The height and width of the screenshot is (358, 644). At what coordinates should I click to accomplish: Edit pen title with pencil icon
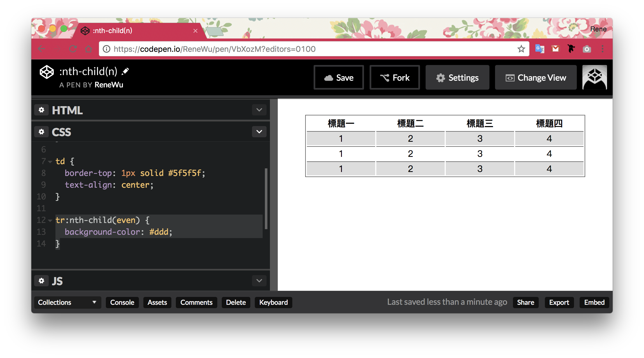pos(125,71)
